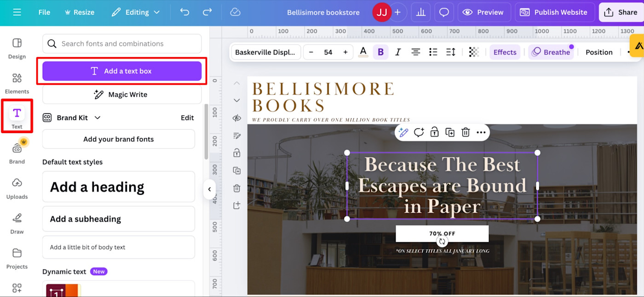The image size is (644, 297).
Task: Click the redo arrow icon
Action: tap(207, 12)
